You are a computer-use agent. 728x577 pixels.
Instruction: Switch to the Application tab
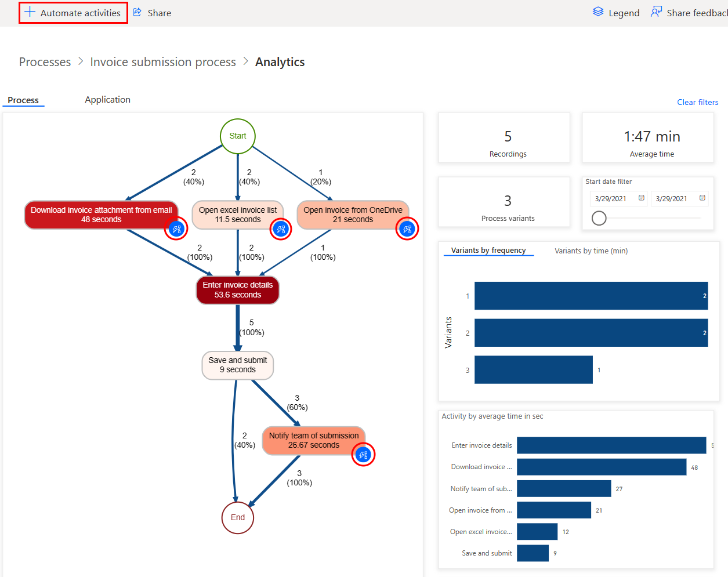(107, 99)
